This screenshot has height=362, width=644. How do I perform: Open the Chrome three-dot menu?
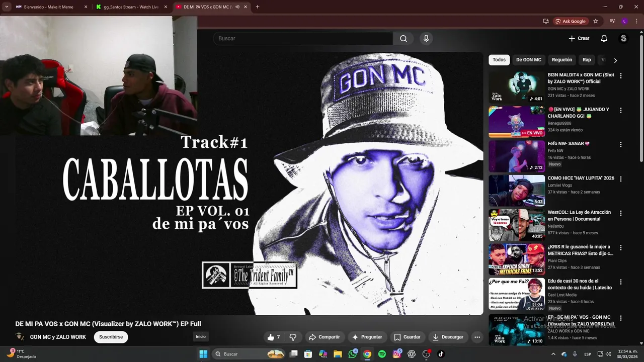point(636,21)
